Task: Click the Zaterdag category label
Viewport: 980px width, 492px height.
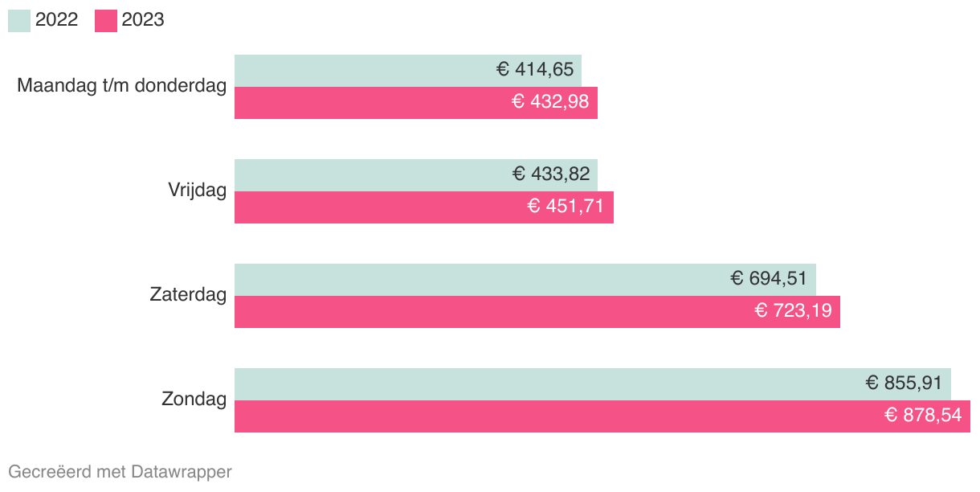Action: (188, 295)
